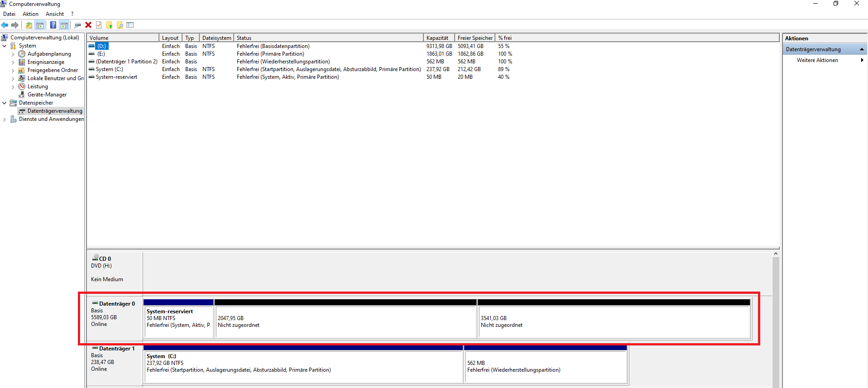Click the yellow page with magnifier icon
Screen dimensions: 868x388
(x=120, y=25)
